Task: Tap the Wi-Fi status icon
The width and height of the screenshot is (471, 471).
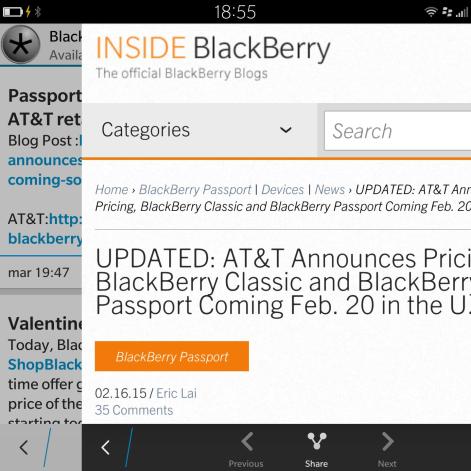Action: [x=431, y=12]
